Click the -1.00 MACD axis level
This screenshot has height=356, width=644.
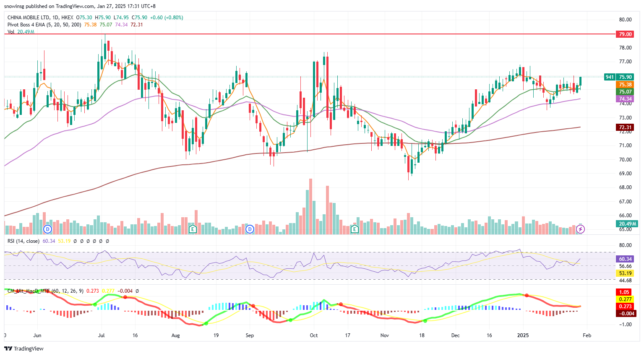(625, 325)
